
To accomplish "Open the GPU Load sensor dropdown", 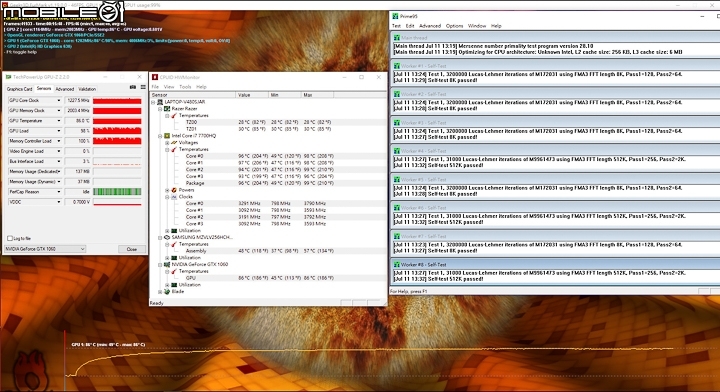I will click(x=58, y=131).
